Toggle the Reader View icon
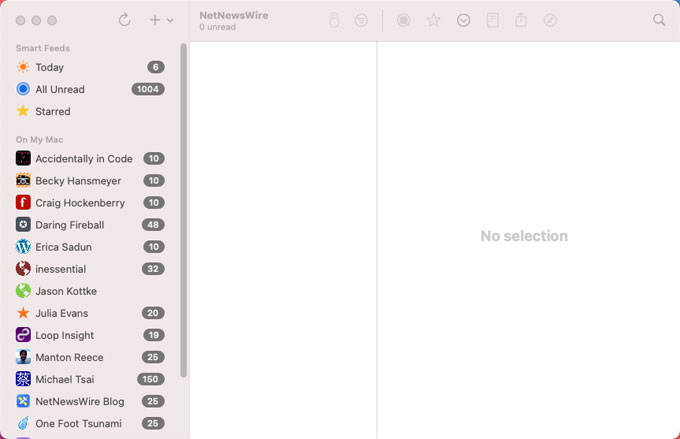Image resolution: width=680 pixels, height=439 pixels. 492,20
